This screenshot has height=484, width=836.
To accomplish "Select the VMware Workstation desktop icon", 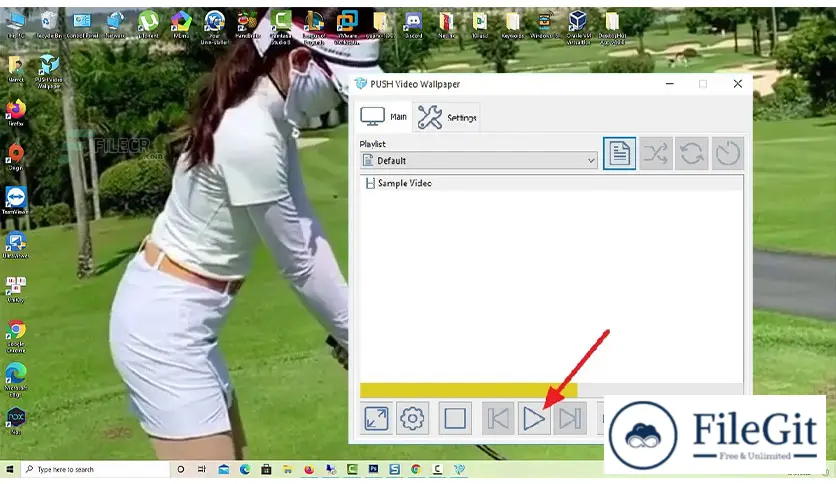I will point(347,28).
